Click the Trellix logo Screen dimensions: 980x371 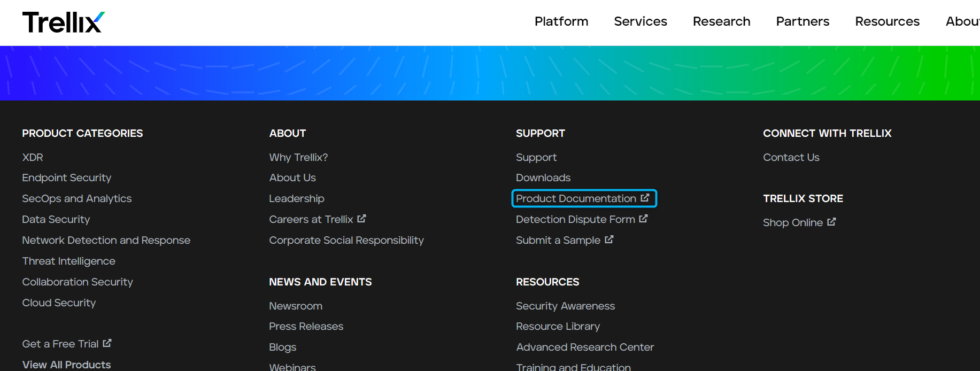coord(64,22)
